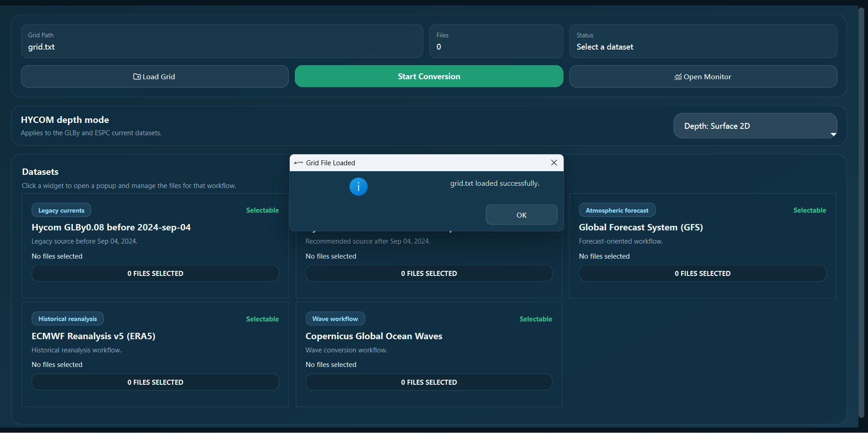
Task: Open the Monitor window
Action: 703,76
